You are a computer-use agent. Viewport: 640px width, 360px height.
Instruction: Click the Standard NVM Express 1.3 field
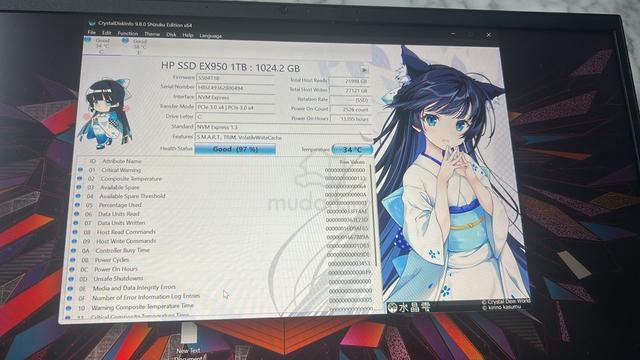(x=283, y=127)
